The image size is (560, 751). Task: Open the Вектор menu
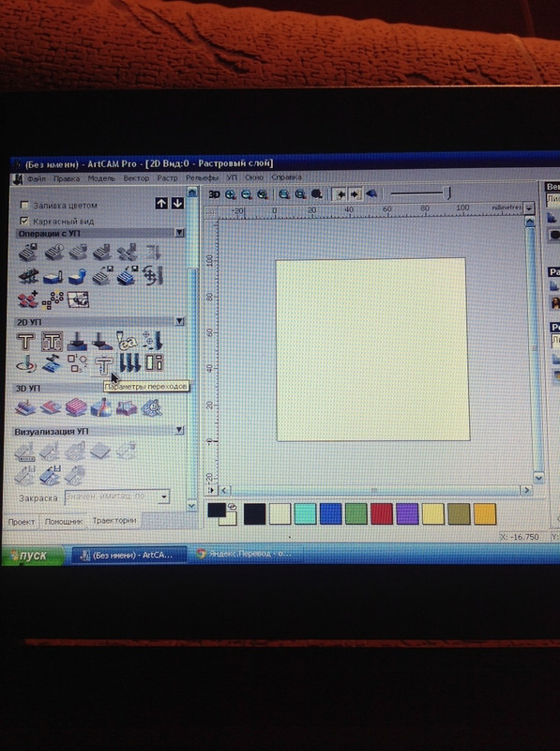pos(136,177)
